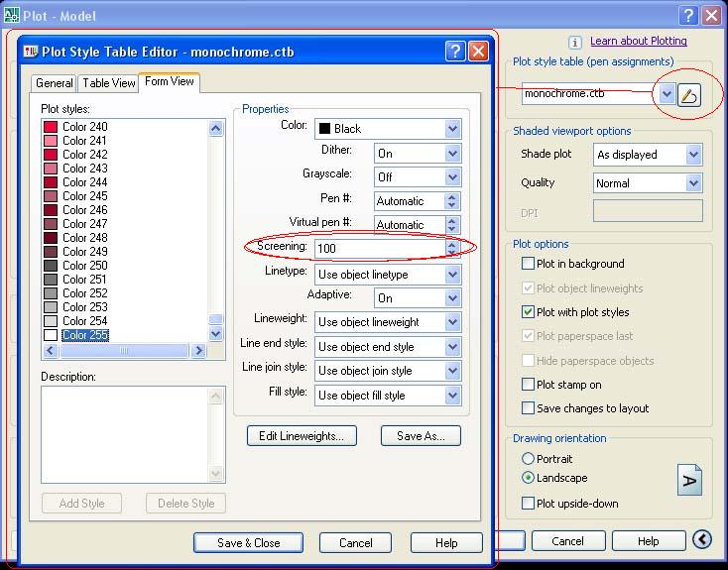This screenshot has width=728, height=570.
Task: Click the Plot Style Table Editor help question icon
Action: 455,52
